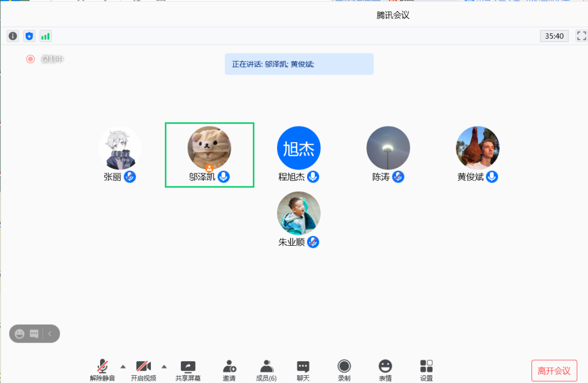Expand the arrow beside 解除静音

pyautogui.click(x=123, y=366)
